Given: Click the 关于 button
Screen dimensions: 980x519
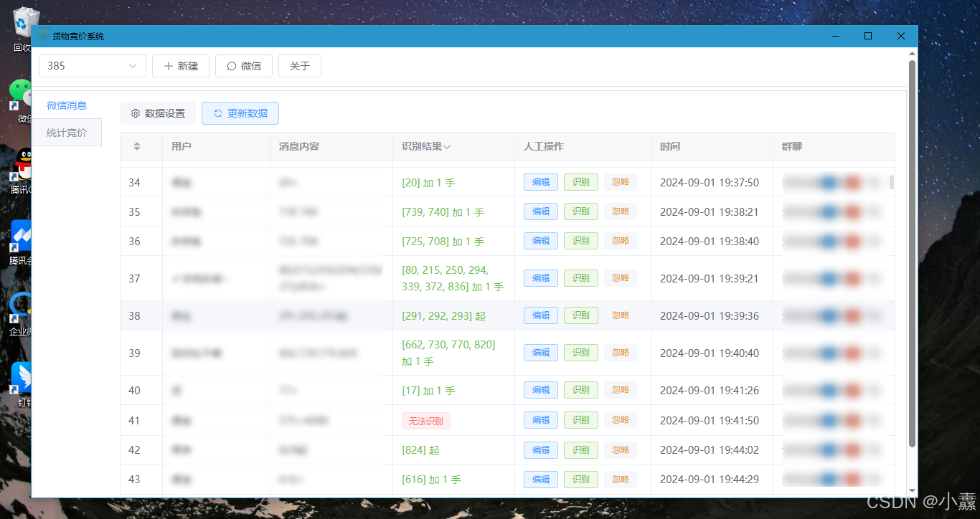Looking at the screenshot, I should (x=300, y=66).
